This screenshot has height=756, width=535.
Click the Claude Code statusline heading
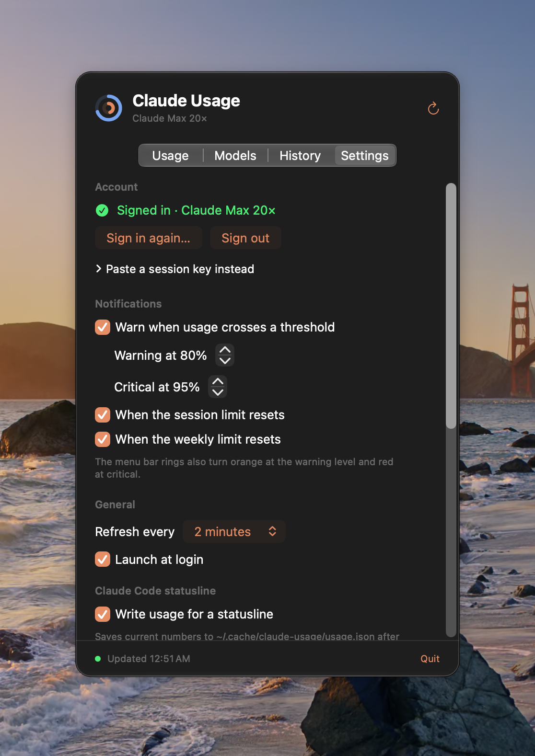(x=155, y=591)
